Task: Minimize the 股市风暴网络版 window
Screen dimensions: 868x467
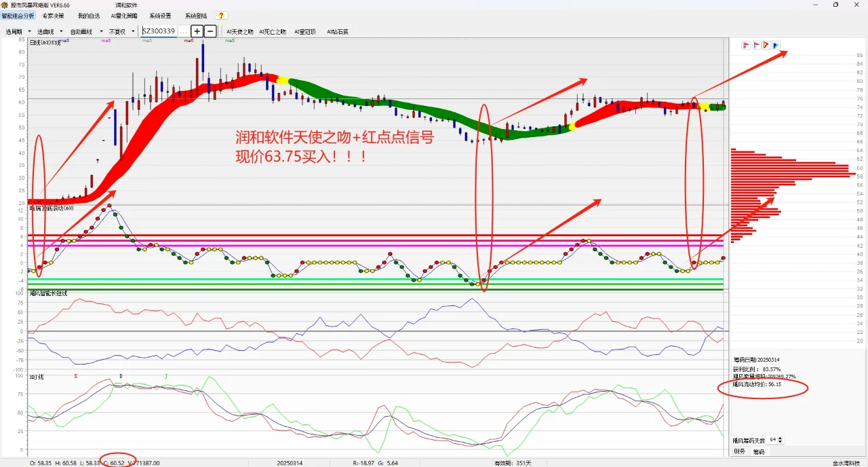Action: [x=816, y=5]
